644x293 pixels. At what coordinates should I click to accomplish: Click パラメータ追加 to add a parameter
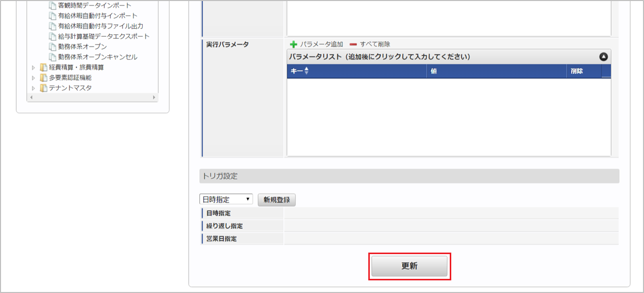click(321, 44)
